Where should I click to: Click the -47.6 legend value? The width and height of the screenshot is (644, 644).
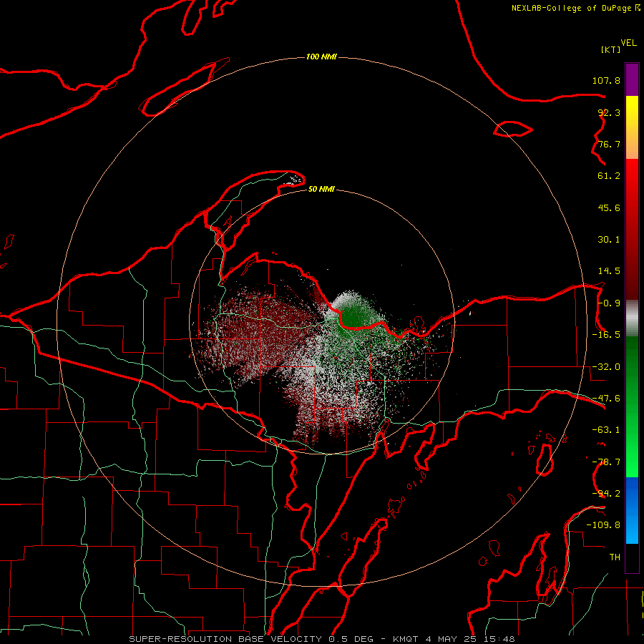click(606, 399)
